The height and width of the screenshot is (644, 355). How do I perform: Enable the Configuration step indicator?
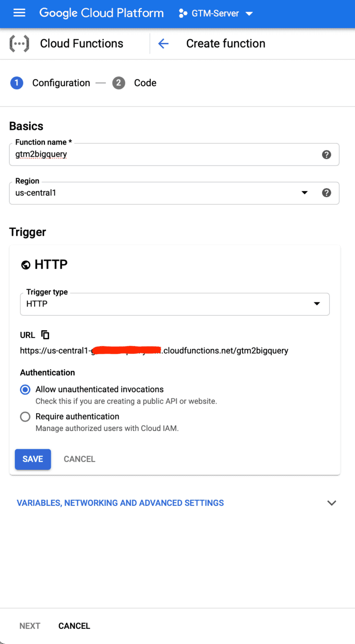pyautogui.click(x=17, y=83)
